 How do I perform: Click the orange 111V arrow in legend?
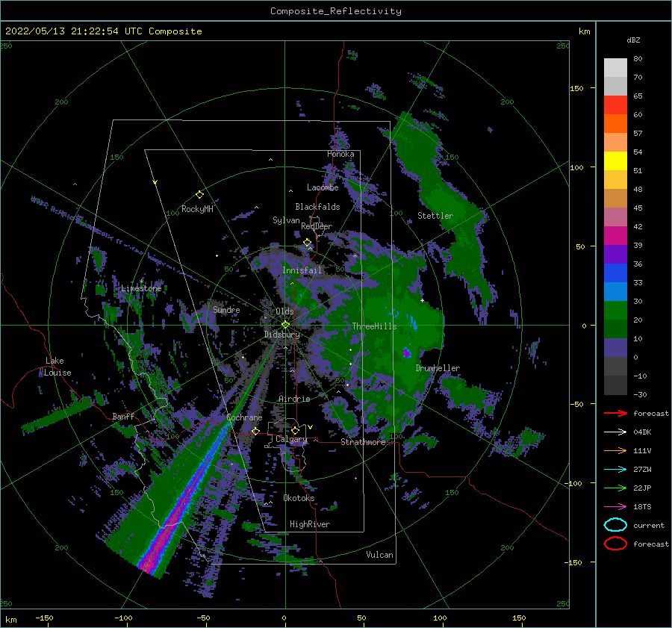pyautogui.click(x=615, y=450)
